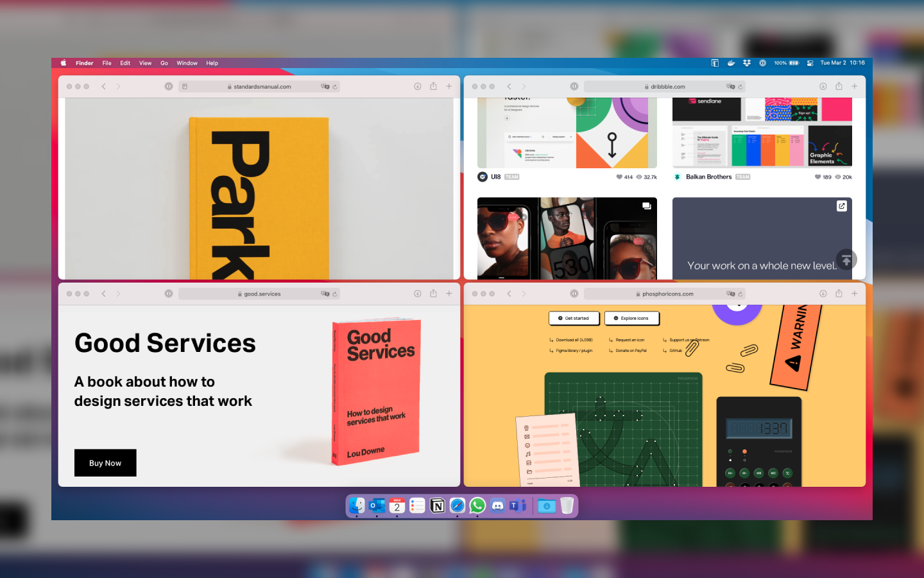The height and width of the screenshot is (578, 924).
Task: Open the Downloads folder in the dock
Action: [546, 505]
